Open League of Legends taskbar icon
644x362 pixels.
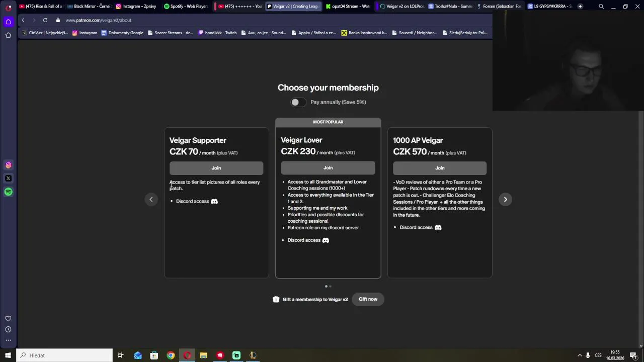tap(253, 355)
